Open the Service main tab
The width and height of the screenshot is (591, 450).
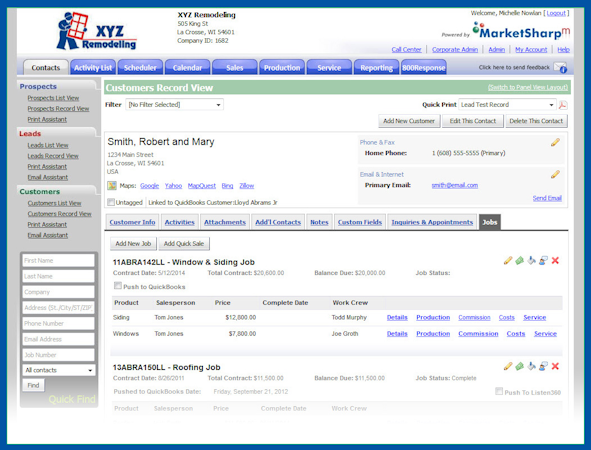pos(329,67)
